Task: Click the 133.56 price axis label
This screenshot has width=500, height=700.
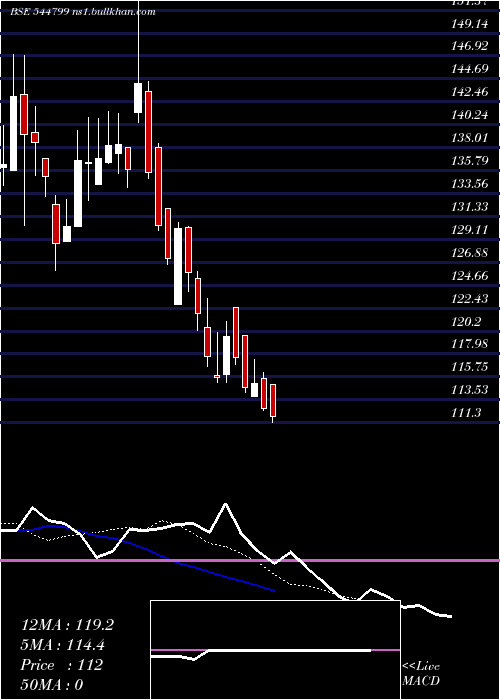Action: click(x=470, y=184)
